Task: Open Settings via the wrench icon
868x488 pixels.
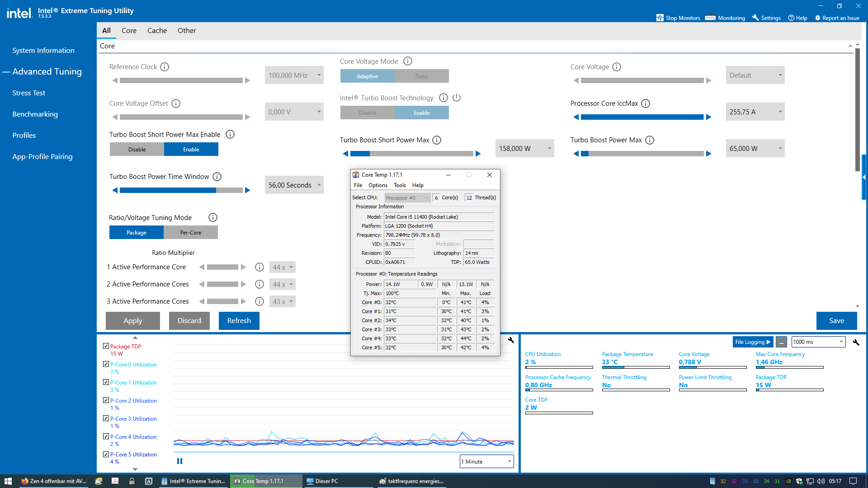Action: click(755, 18)
